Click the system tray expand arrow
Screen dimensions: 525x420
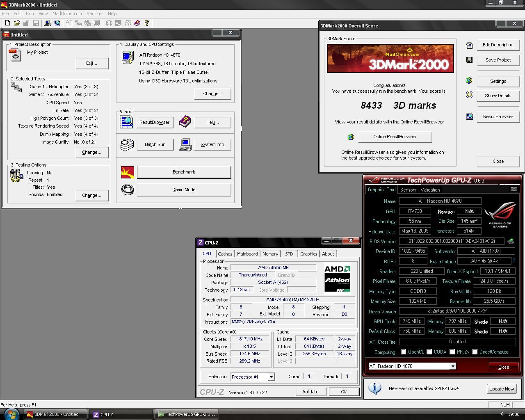point(501,414)
